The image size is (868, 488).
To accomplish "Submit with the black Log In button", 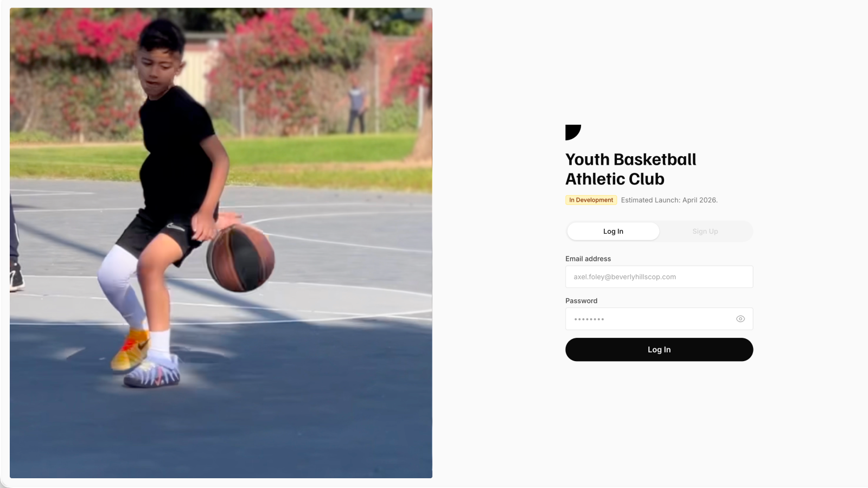I will pos(659,350).
